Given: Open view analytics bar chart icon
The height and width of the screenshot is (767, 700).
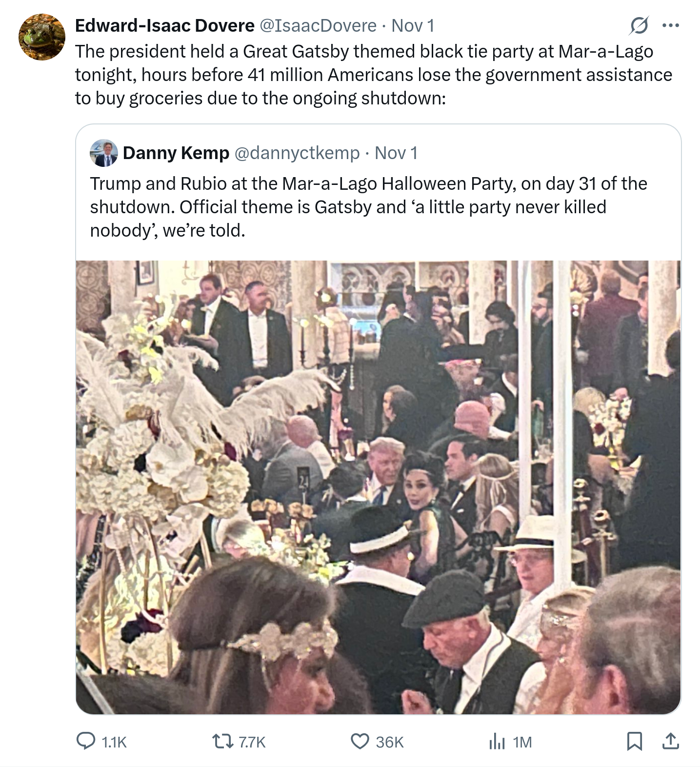Looking at the screenshot, I should coord(497,742).
